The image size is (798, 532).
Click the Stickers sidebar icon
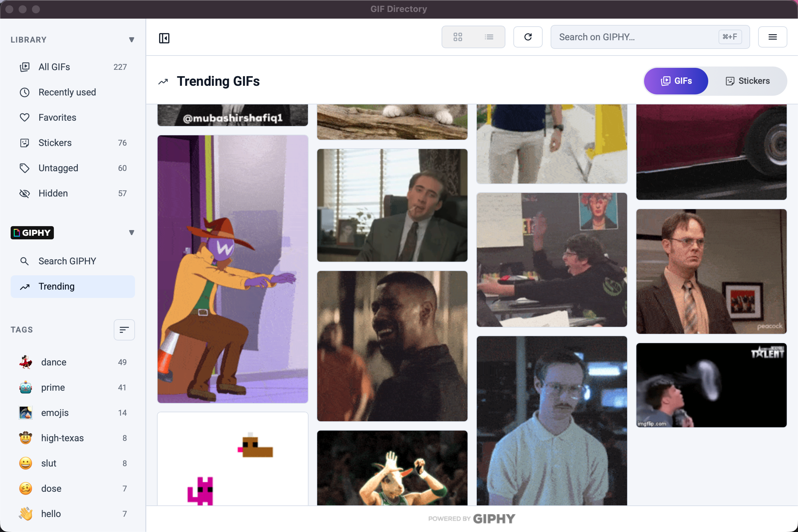click(x=24, y=143)
